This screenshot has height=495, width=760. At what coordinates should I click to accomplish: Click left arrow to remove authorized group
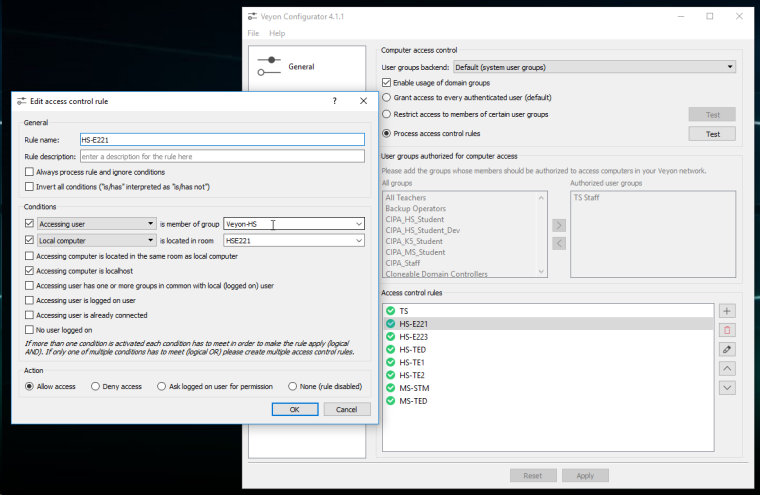[x=559, y=243]
